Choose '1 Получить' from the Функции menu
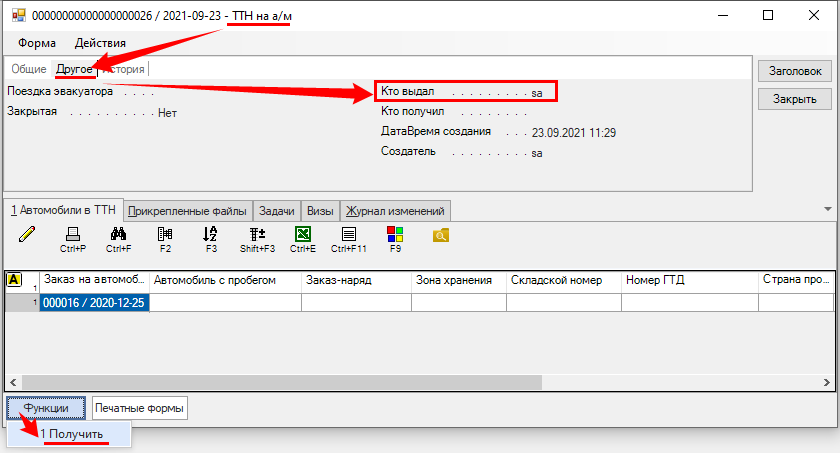 (x=71, y=434)
